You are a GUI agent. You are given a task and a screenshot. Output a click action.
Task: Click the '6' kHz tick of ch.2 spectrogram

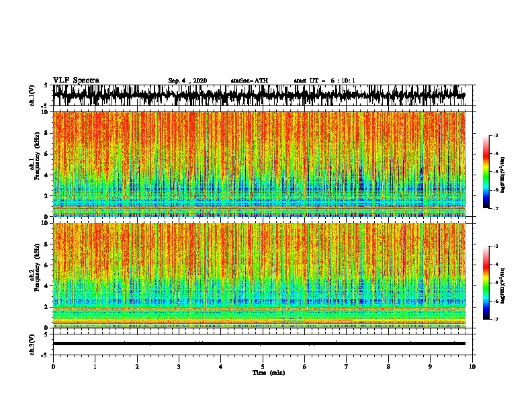click(46, 265)
